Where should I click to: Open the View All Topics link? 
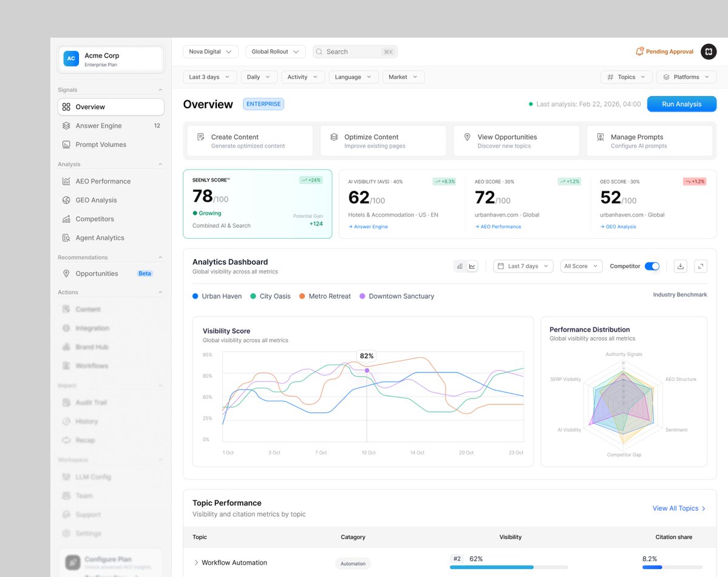[679, 508]
